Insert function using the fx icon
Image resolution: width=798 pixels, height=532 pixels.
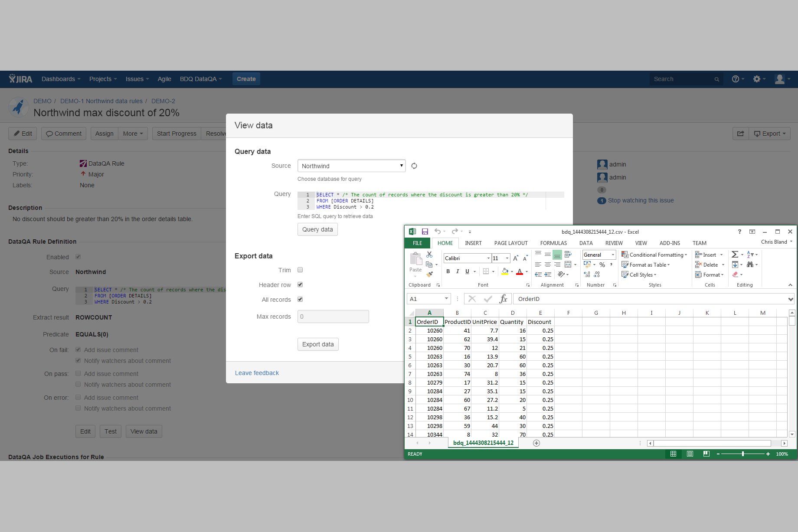coord(503,299)
